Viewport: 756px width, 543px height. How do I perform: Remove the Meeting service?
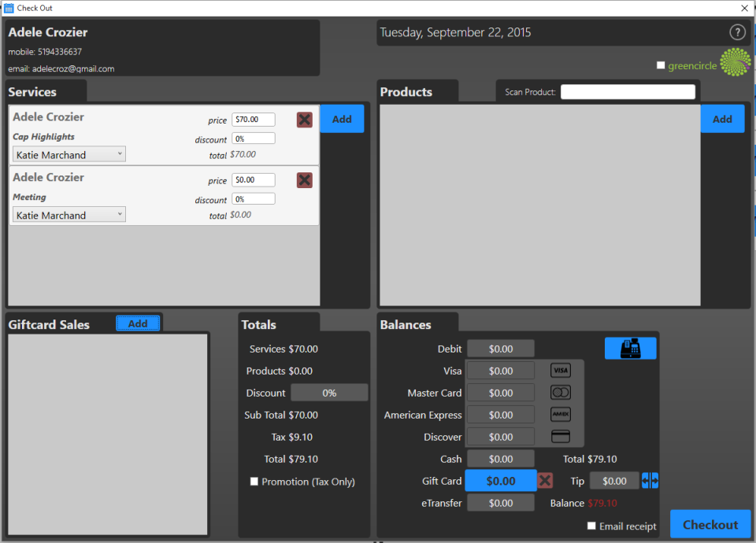click(x=304, y=180)
